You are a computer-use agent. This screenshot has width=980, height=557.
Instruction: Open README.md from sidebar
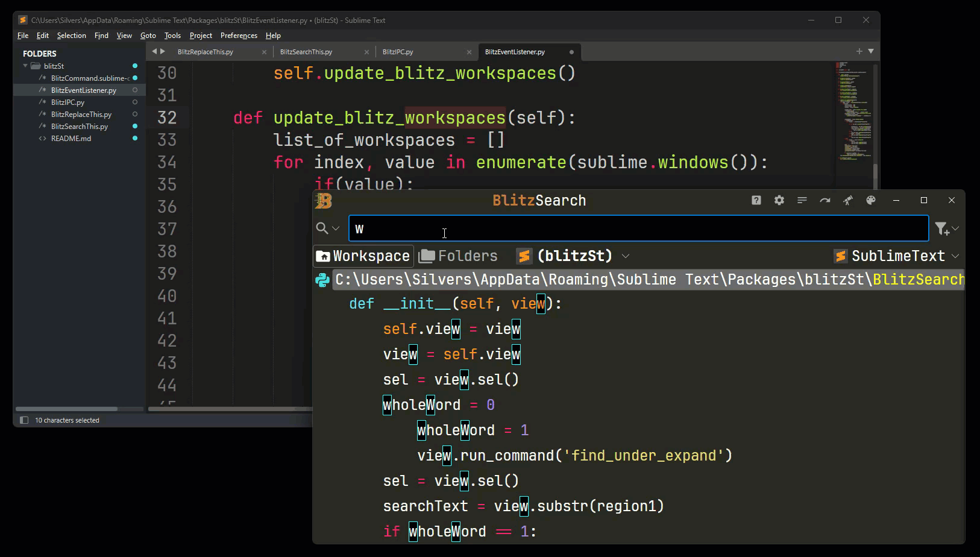pyautogui.click(x=71, y=138)
